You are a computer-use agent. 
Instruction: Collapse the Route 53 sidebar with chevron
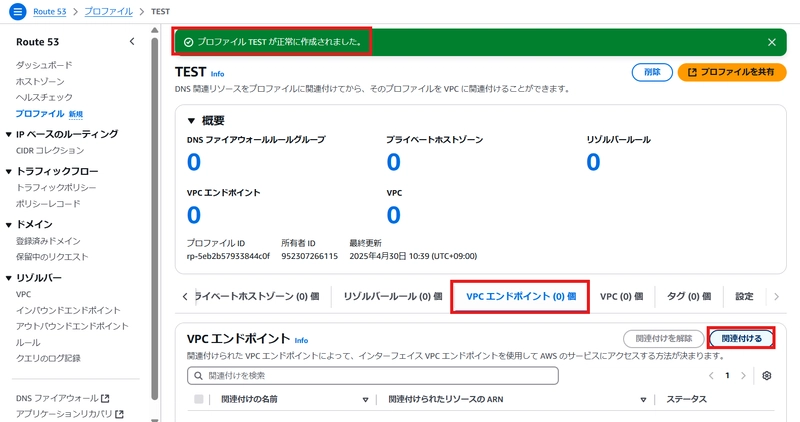point(132,42)
